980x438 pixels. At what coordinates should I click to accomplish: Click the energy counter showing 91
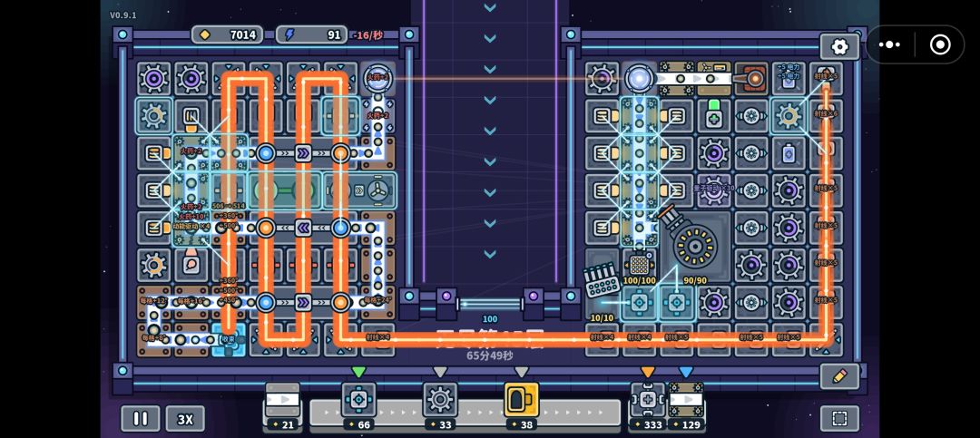point(312,35)
